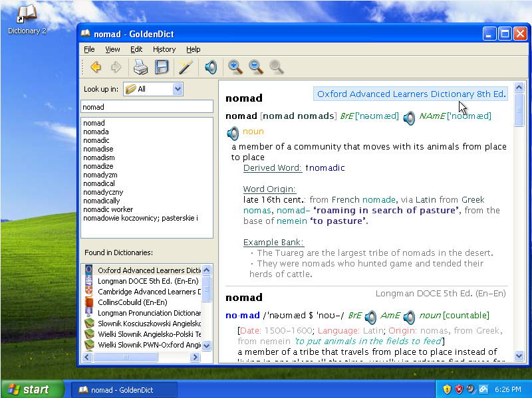Screen dimensions: 532x398
Task: Click the Oxford Advanced Learners Dictionary 8th Ed. header
Action: coord(411,94)
